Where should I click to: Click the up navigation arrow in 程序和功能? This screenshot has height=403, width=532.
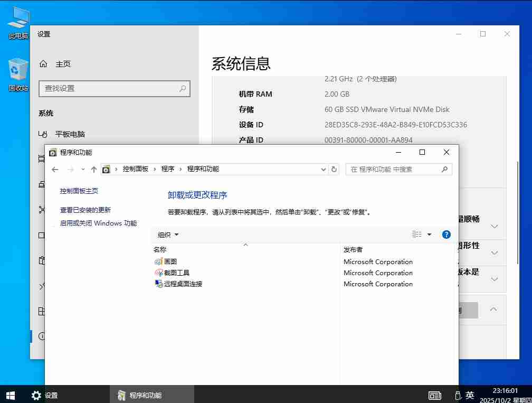pos(94,170)
